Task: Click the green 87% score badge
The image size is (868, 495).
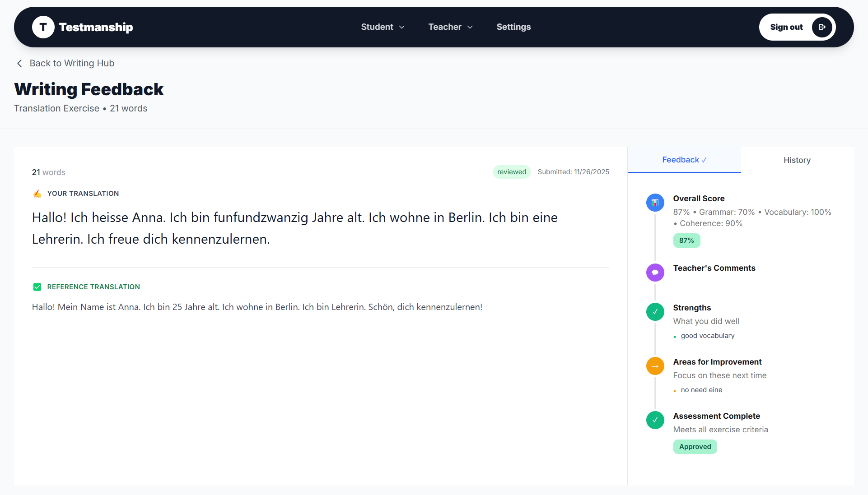Action: 686,241
